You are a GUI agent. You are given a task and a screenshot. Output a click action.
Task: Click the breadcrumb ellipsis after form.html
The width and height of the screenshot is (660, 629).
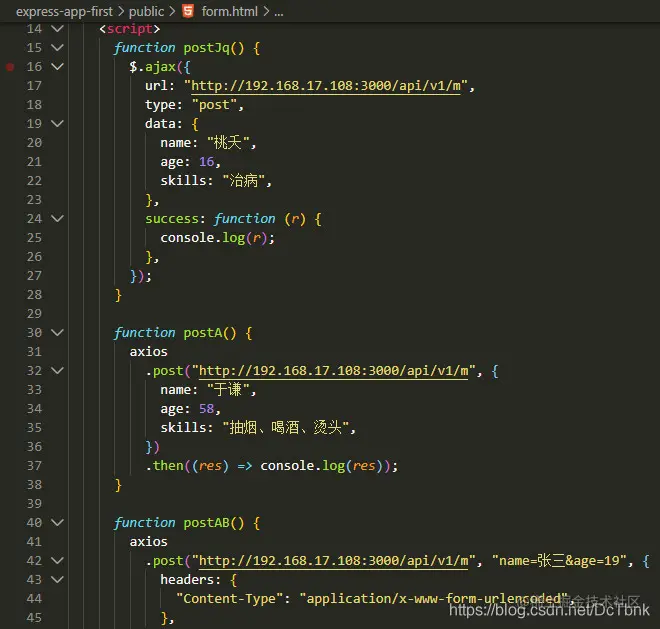(279, 12)
